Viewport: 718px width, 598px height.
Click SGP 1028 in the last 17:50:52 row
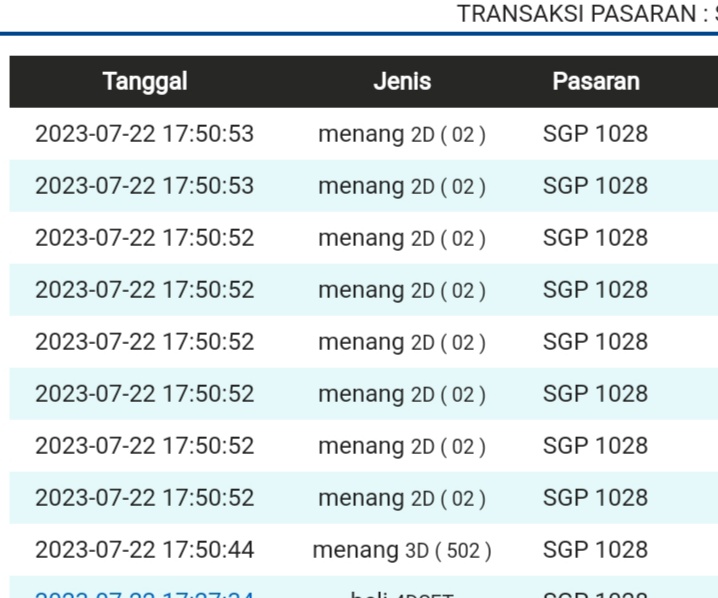point(596,498)
